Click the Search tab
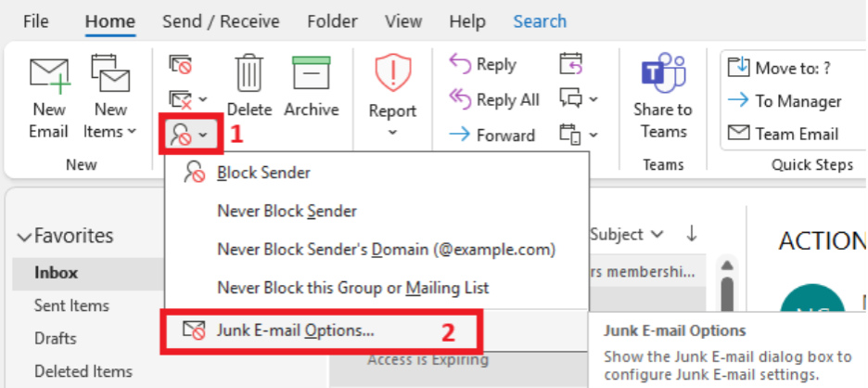The width and height of the screenshot is (868, 388). (x=540, y=21)
